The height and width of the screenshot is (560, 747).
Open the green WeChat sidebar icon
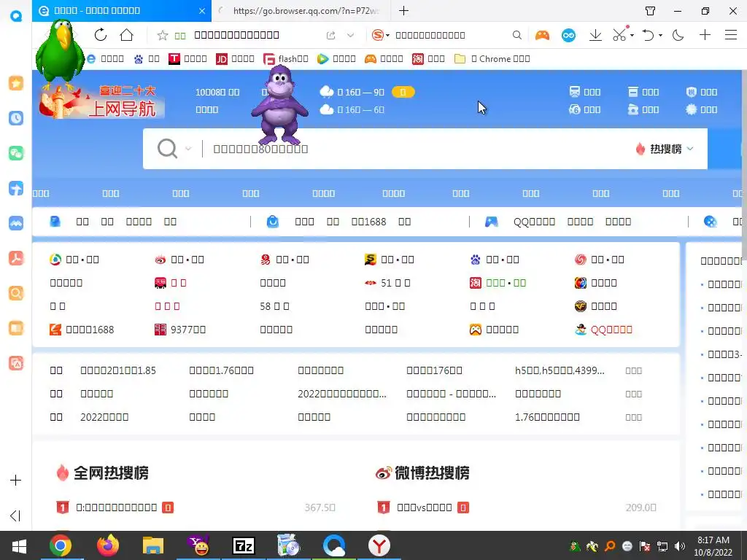click(x=16, y=153)
